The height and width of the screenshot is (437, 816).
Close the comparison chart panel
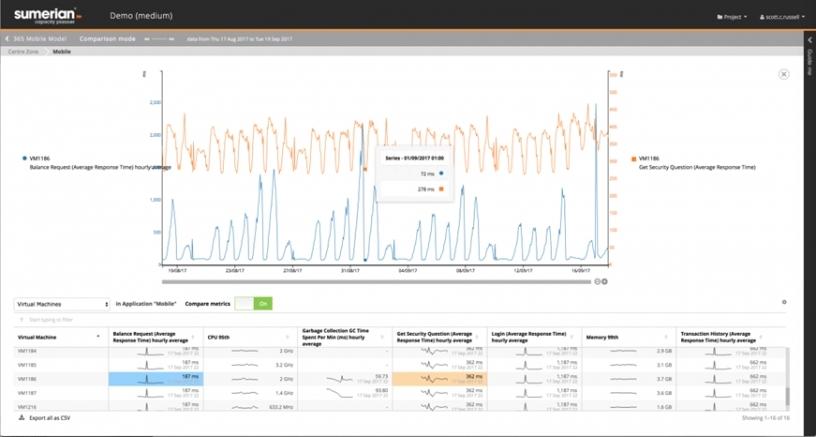pyautogui.click(x=782, y=74)
